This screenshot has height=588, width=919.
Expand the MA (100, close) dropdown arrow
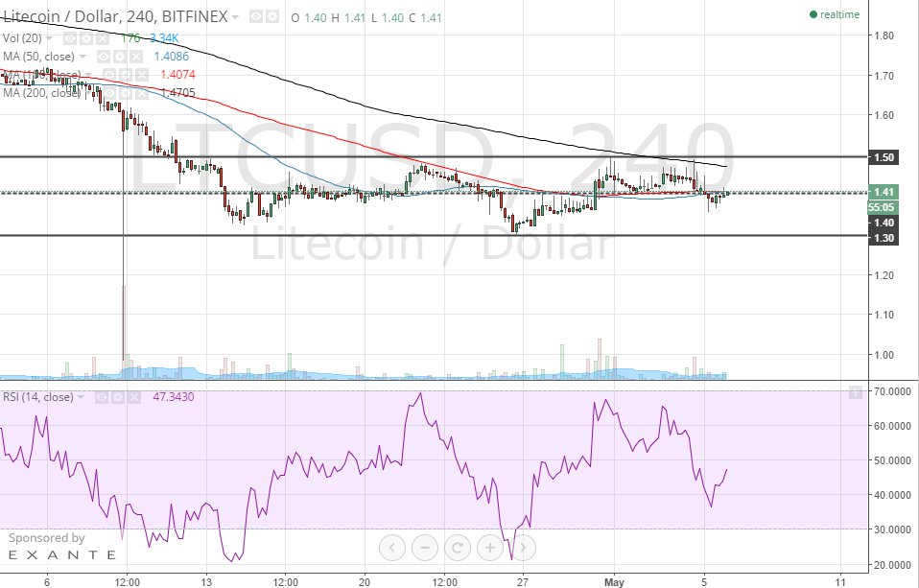click(88, 75)
